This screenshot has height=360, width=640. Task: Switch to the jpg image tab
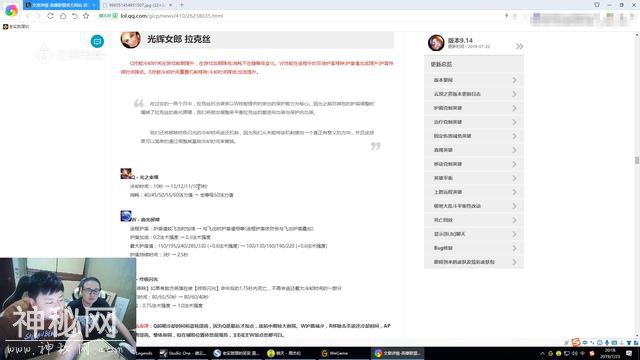click(137, 5)
